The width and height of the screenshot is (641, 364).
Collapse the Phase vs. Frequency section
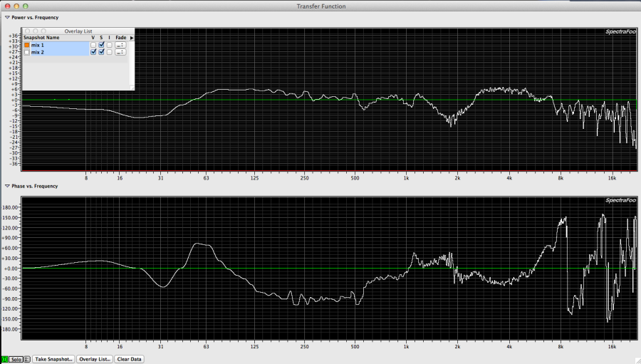(7, 186)
